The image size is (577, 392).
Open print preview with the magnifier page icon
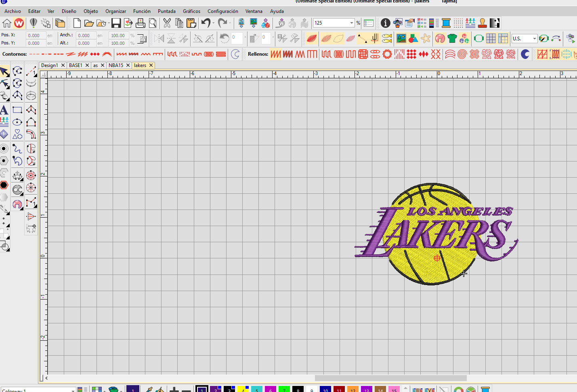pos(153,23)
